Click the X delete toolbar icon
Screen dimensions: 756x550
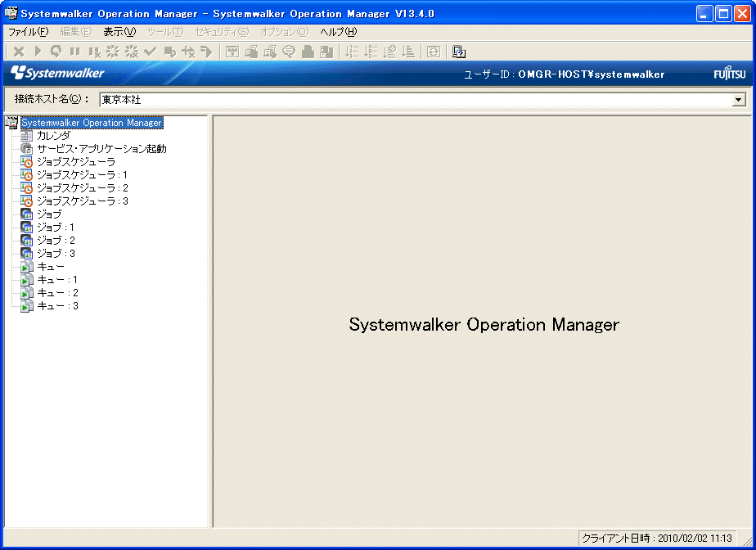click(x=19, y=51)
